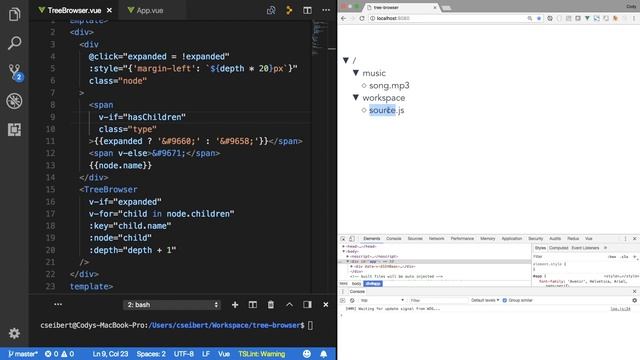Open the 'Default levels' dropdown in the console

(485, 300)
